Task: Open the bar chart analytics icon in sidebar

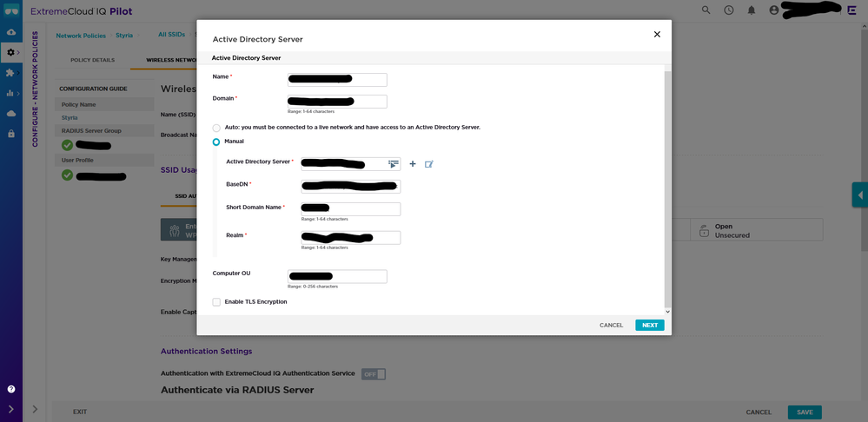Action: (10, 93)
